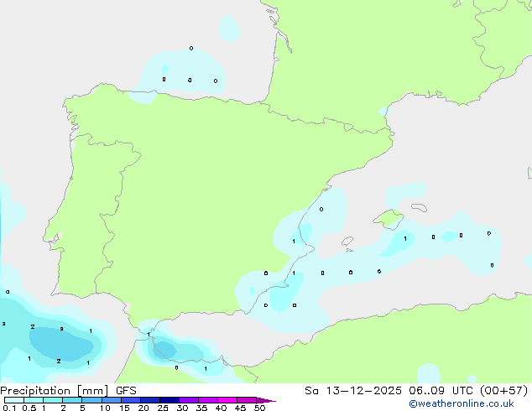Click the legend label '0.1'

pyautogui.click(x=9, y=408)
